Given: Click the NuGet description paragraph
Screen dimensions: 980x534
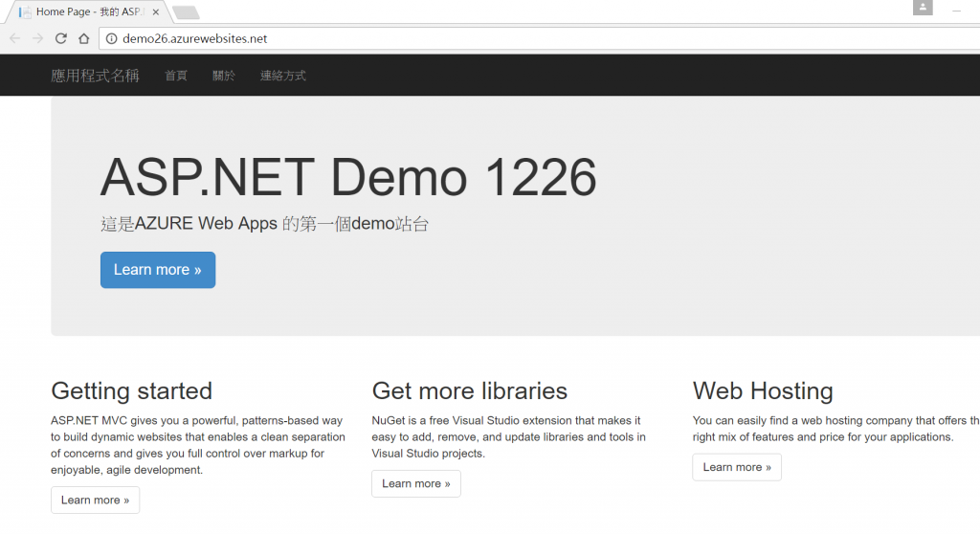Looking at the screenshot, I should (x=509, y=437).
